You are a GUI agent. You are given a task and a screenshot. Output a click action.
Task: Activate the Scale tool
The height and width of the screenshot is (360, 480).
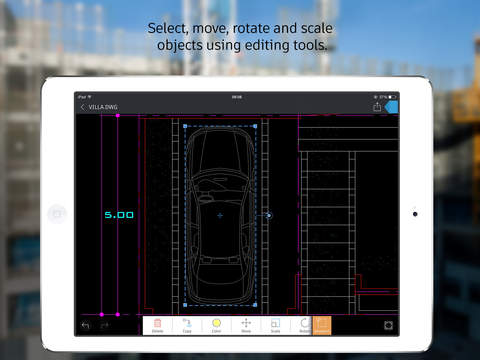coord(275,325)
